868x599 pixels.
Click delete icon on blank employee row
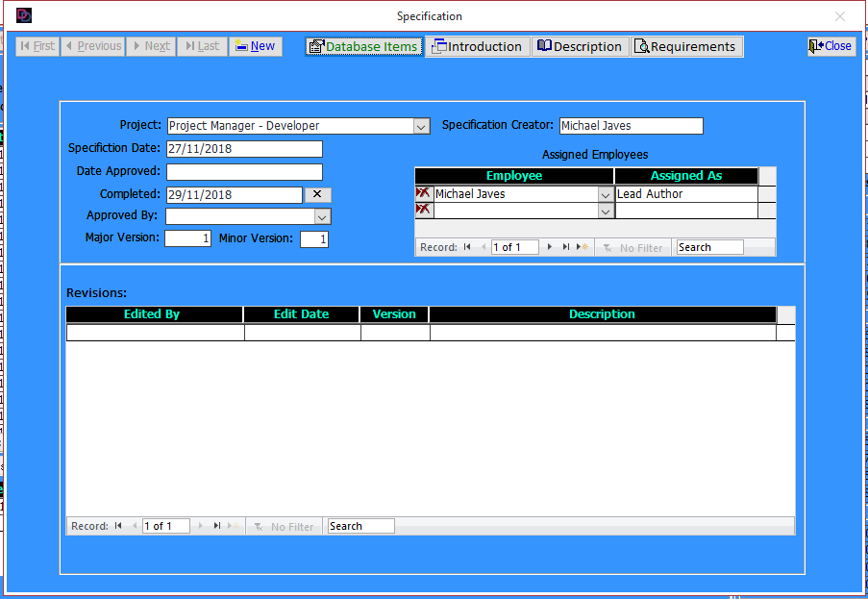click(x=424, y=210)
